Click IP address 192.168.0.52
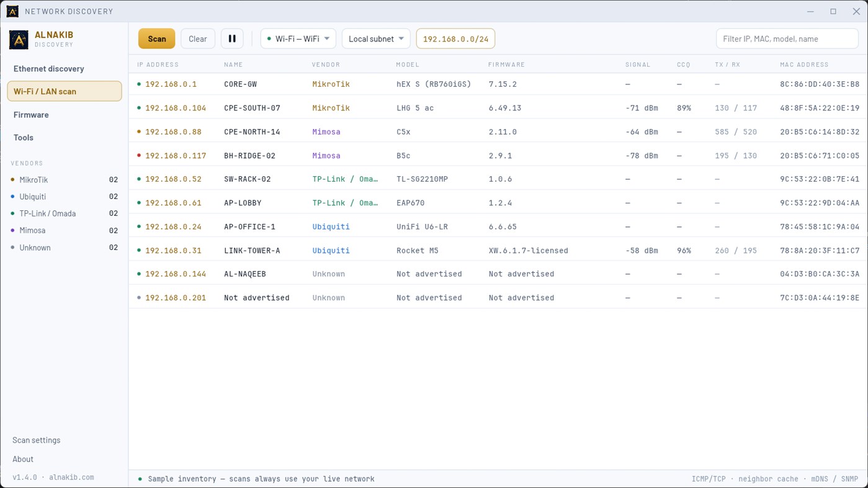868x488 pixels. pyautogui.click(x=173, y=179)
